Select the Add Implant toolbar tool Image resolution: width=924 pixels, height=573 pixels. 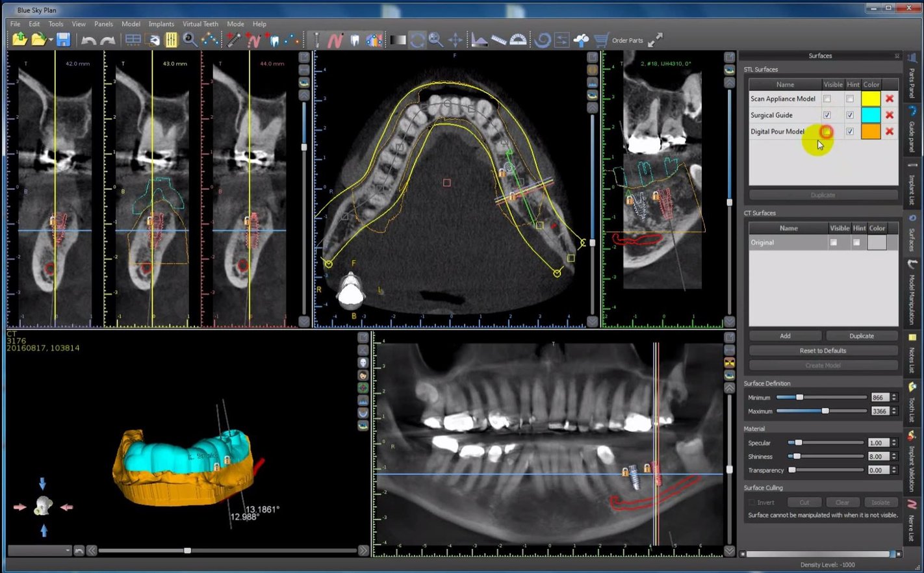(233, 40)
